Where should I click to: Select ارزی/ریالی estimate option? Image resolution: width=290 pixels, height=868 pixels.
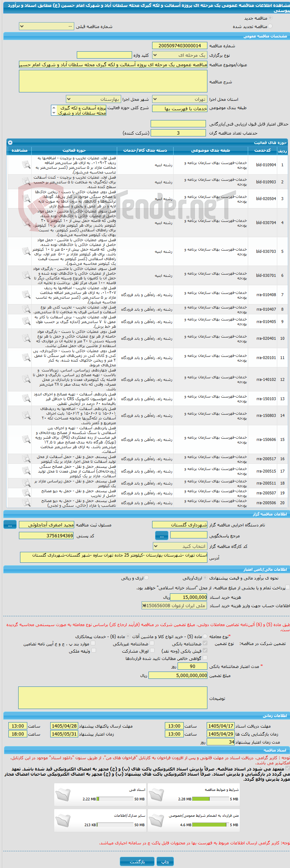tap(206, 577)
